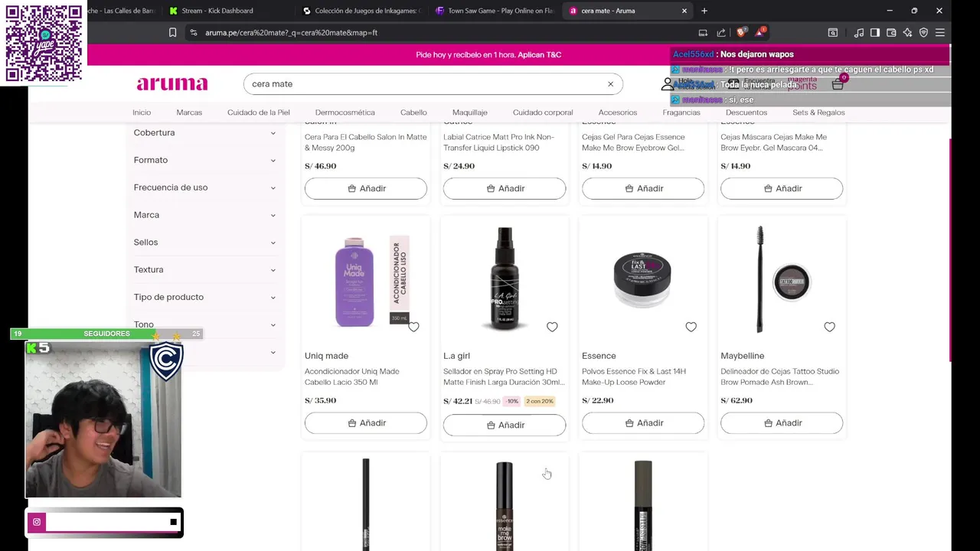Open the Accesorios menu item
The width and height of the screenshot is (980, 551).
coord(618,112)
